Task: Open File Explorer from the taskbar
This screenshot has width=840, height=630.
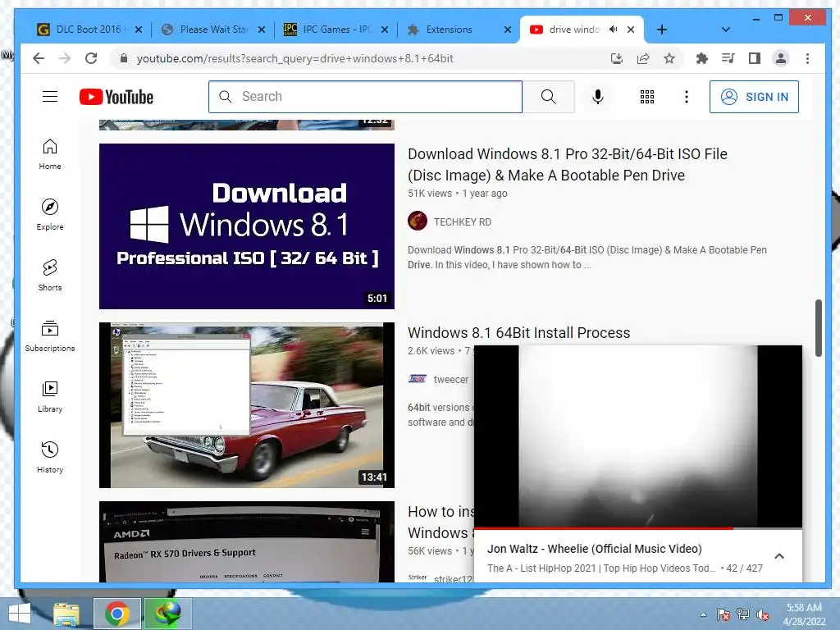Action: 66,614
